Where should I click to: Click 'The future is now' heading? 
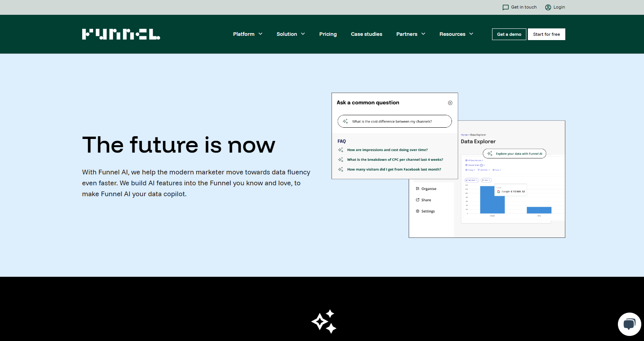click(x=178, y=145)
